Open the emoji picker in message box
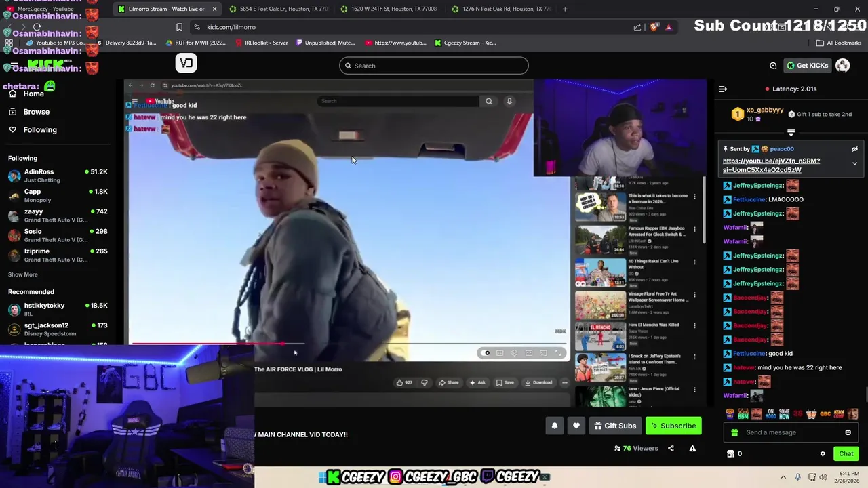The height and width of the screenshot is (488, 868). [x=848, y=432]
